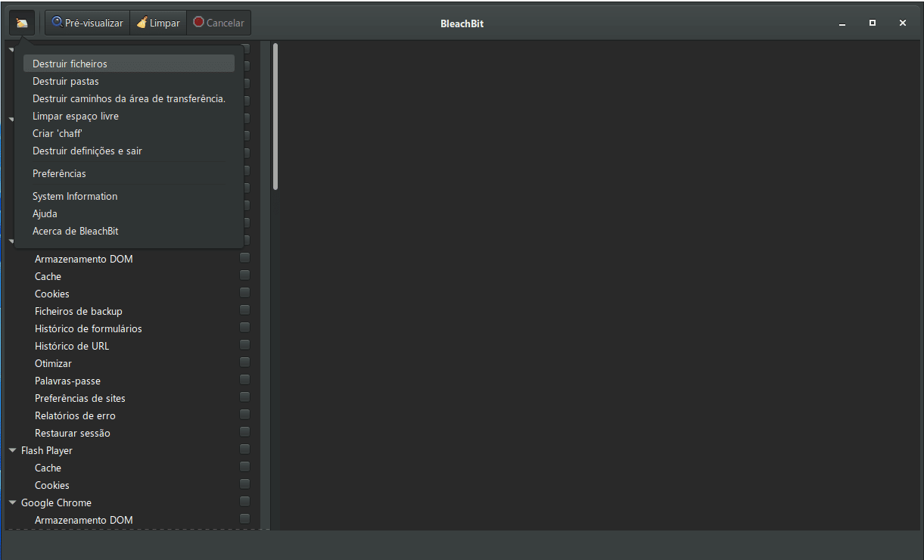
Task: Select Histórico de formulários row
Action: point(132,328)
